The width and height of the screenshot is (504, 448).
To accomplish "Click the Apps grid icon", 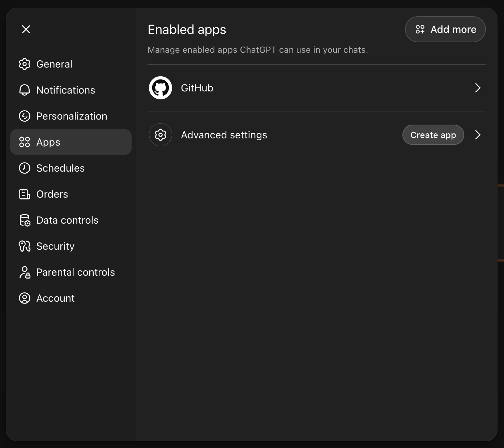I will pyautogui.click(x=25, y=142).
